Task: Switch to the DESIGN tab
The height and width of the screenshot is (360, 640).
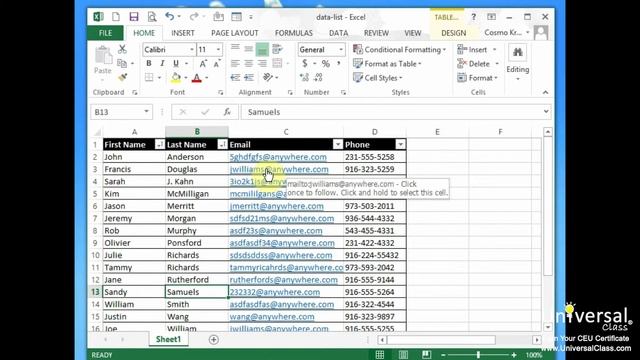Action: click(453, 33)
